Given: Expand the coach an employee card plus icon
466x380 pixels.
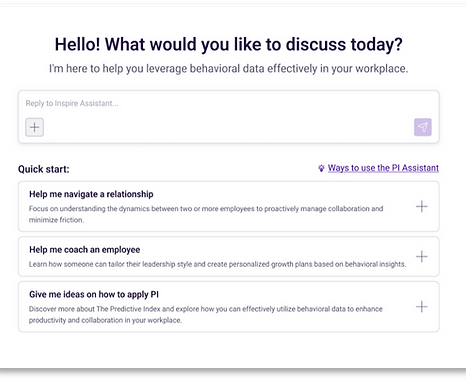Looking at the screenshot, I should [x=422, y=256].
